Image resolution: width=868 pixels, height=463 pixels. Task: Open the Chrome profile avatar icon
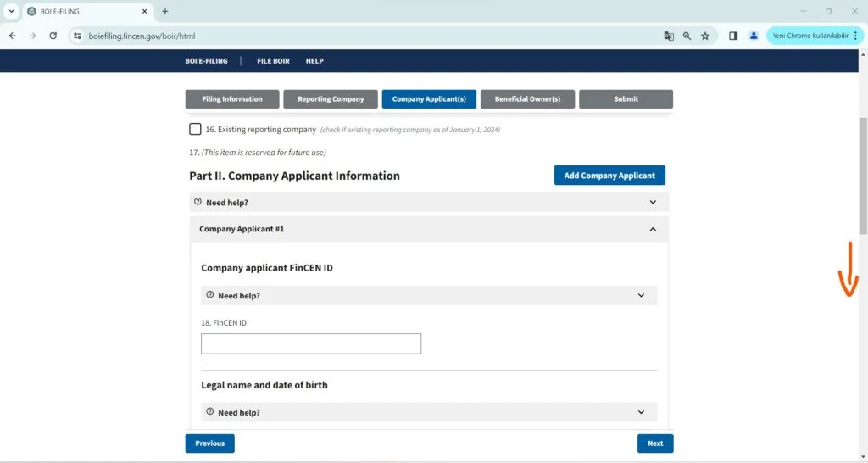(x=754, y=36)
